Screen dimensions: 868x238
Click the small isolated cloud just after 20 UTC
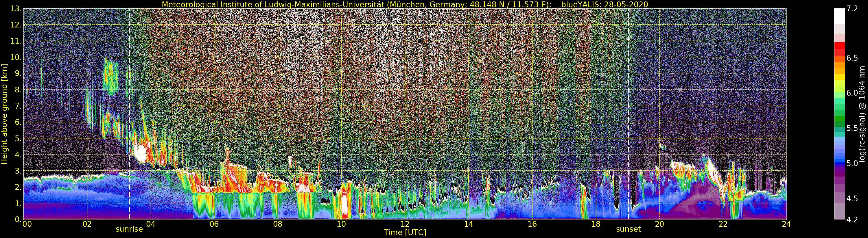point(662,146)
